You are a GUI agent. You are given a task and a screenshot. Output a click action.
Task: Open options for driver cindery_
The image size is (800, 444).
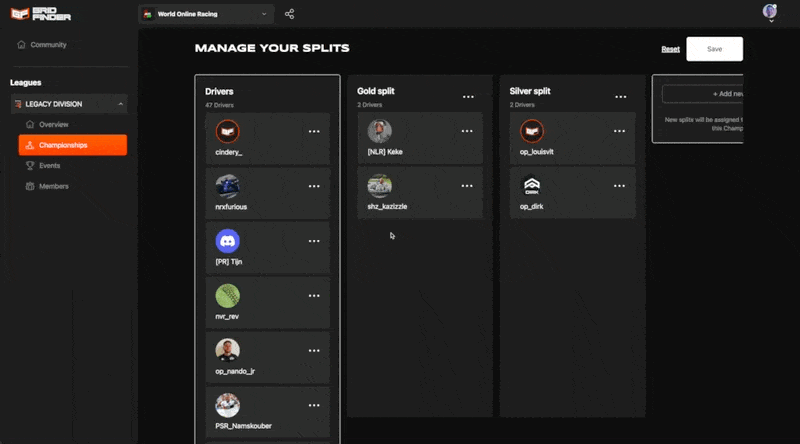click(314, 131)
